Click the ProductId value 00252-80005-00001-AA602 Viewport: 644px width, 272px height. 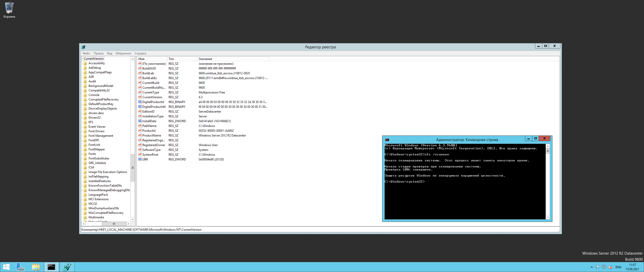pyautogui.click(x=216, y=131)
